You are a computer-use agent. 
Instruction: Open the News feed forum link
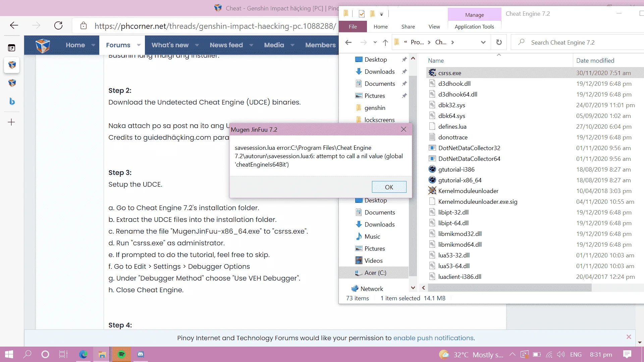point(226,45)
